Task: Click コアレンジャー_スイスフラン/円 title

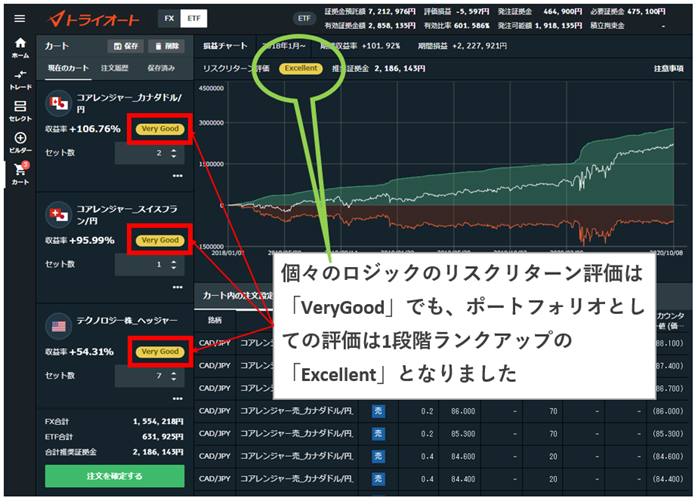Action: click(127, 214)
